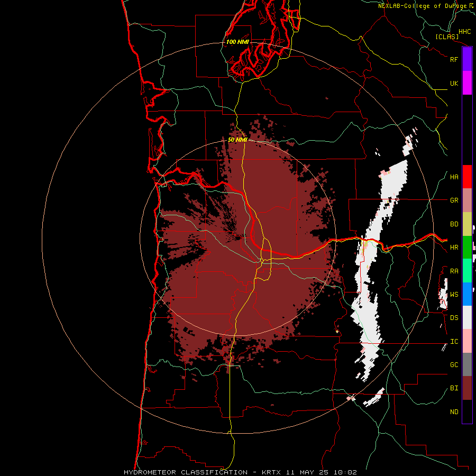Viewport: 476px width, 476px height.
Task: Click the ND black legend swatch
Action: click(x=467, y=411)
